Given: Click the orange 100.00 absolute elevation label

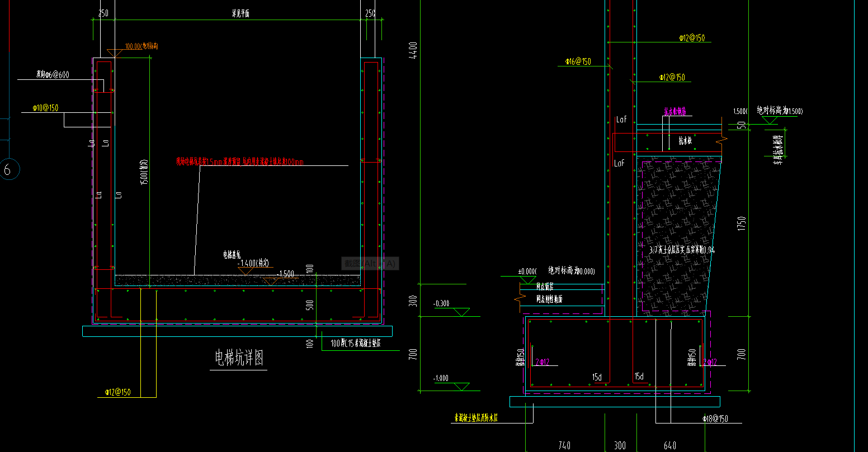Looking at the screenshot, I should pyautogui.click(x=141, y=46).
